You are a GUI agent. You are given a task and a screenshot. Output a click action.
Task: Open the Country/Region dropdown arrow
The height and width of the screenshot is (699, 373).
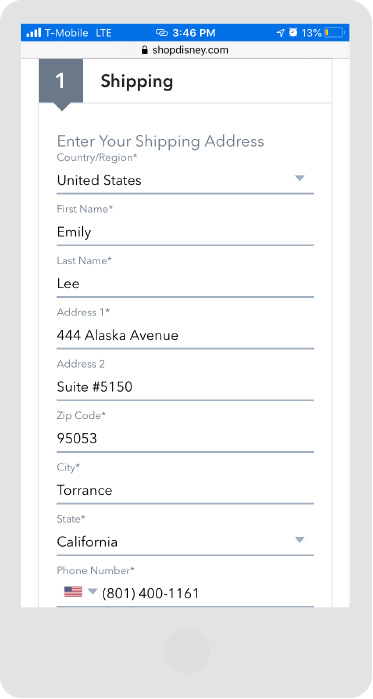coord(299,178)
